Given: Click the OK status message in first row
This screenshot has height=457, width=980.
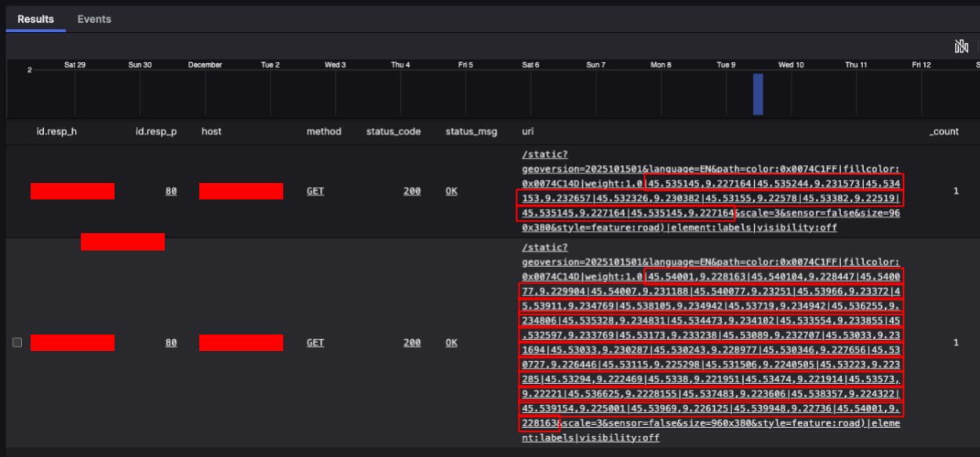Looking at the screenshot, I should coord(451,191).
